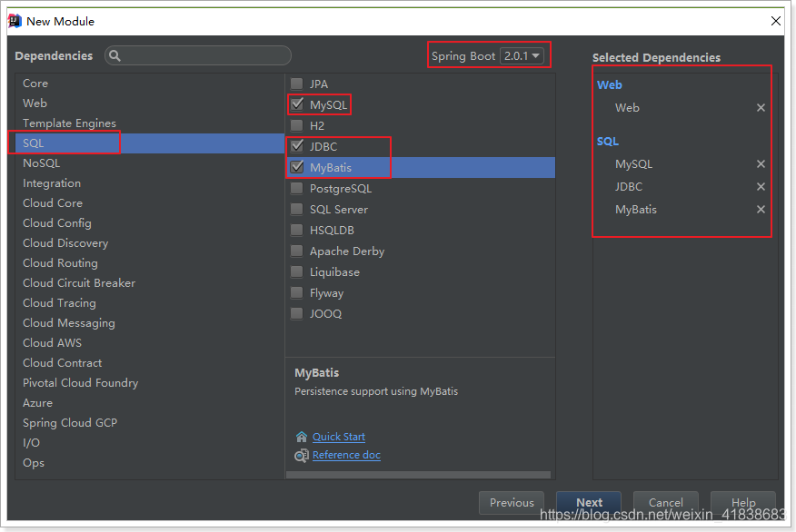Click the Quick Start home icon
The width and height of the screenshot is (796, 532).
point(302,437)
